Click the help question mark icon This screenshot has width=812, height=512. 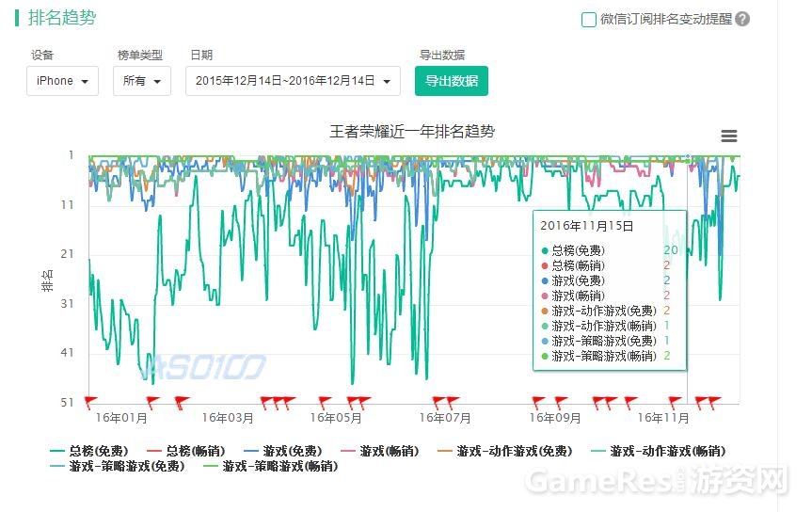tap(742, 19)
